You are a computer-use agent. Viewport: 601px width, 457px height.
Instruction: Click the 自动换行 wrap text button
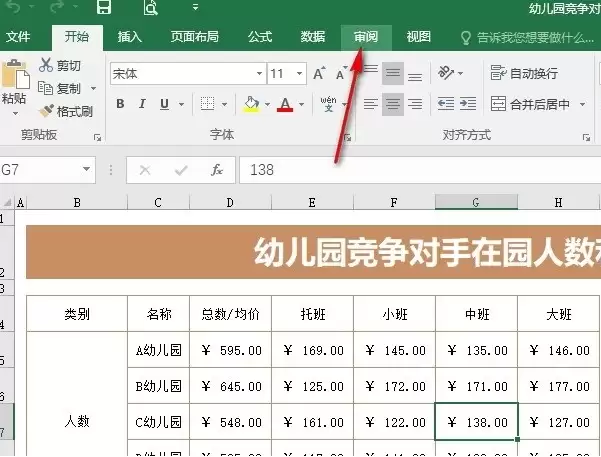point(524,73)
